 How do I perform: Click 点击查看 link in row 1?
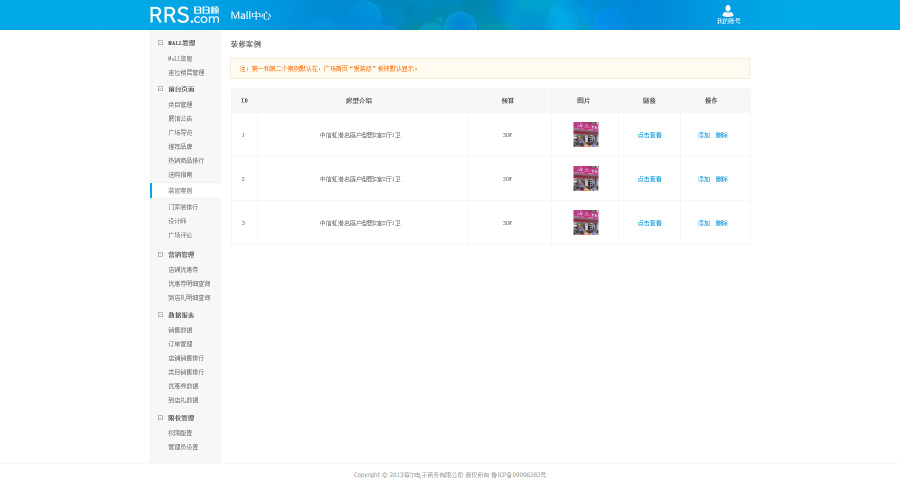coord(649,135)
